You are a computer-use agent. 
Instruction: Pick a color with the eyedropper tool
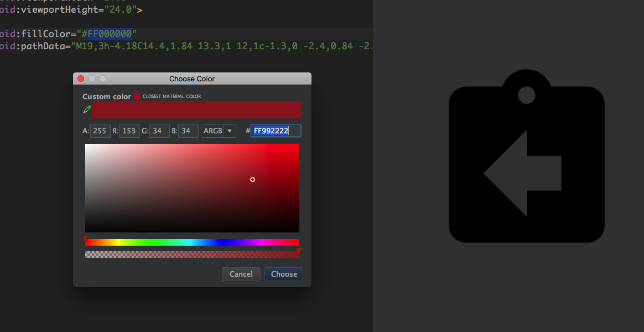[x=87, y=110]
